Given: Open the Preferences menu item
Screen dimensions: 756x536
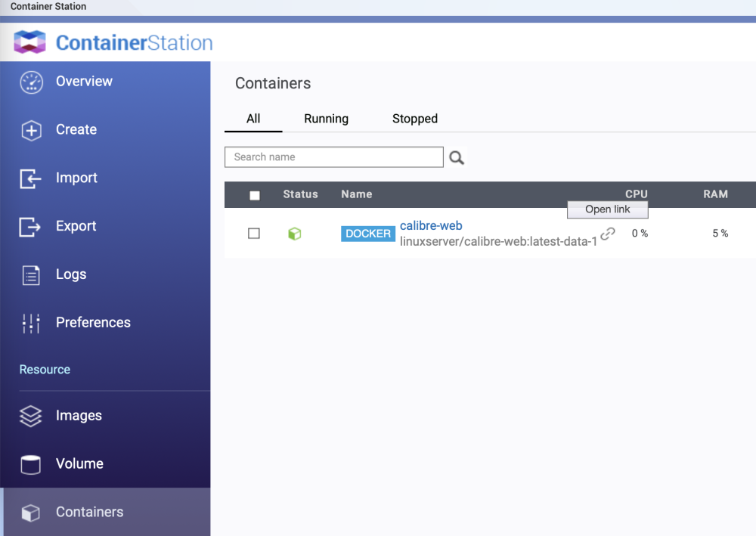Looking at the screenshot, I should pos(105,323).
